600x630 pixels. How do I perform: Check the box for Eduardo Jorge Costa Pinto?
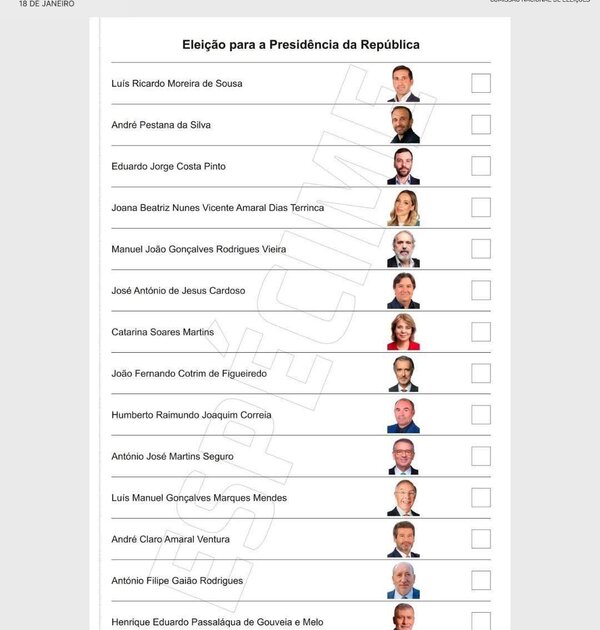click(481, 166)
